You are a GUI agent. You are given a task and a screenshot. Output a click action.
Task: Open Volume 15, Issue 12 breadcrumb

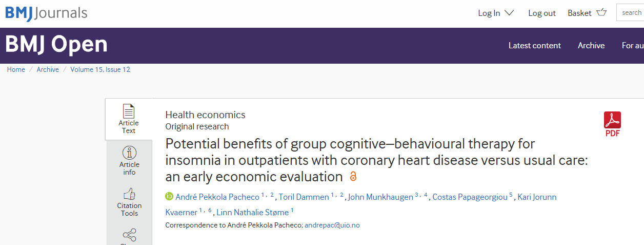100,70
